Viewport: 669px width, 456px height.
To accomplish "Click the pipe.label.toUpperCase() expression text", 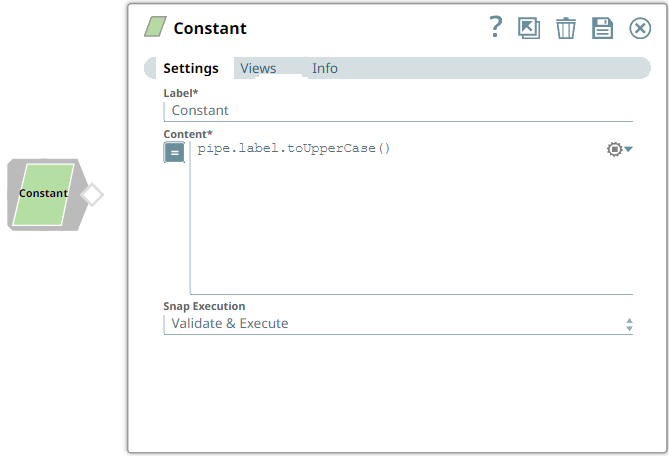I will pos(294,149).
